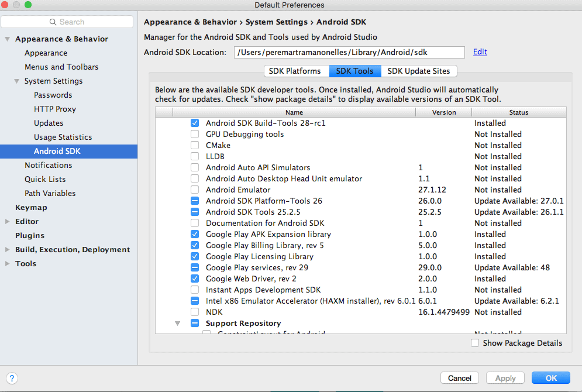Focus the preferences search field
This screenshot has width=582, height=392.
tap(67, 22)
